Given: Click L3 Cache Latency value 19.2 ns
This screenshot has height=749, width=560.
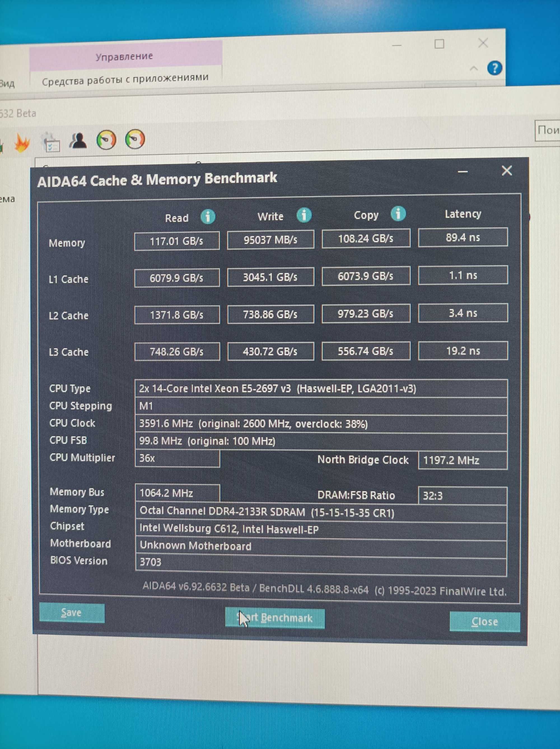Looking at the screenshot, I should [x=463, y=350].
